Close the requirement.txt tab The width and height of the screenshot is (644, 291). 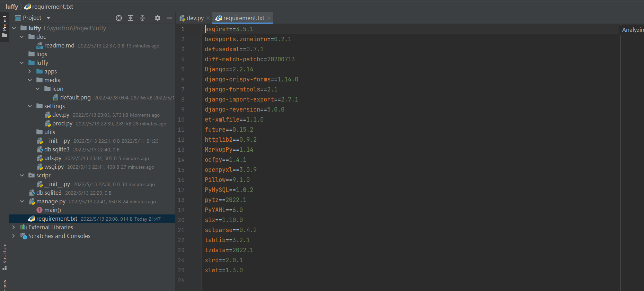point(269,18)
